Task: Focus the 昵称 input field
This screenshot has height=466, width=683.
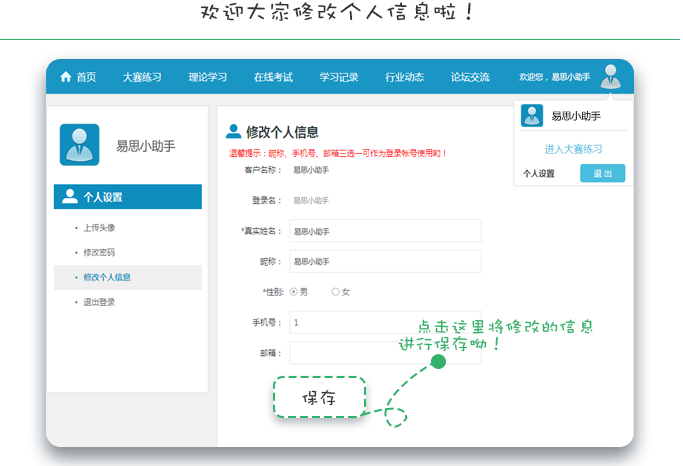Action: coord(385,261)
